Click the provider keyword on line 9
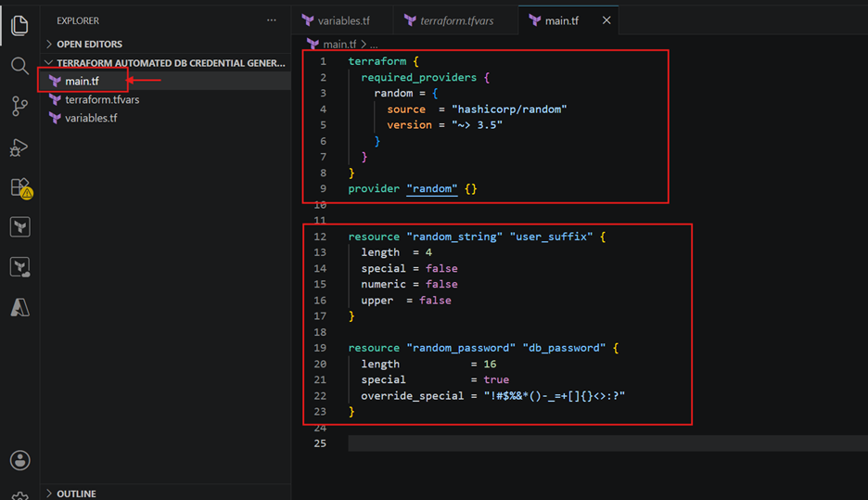This screenshot has width=868, height=500. point(374,189)
